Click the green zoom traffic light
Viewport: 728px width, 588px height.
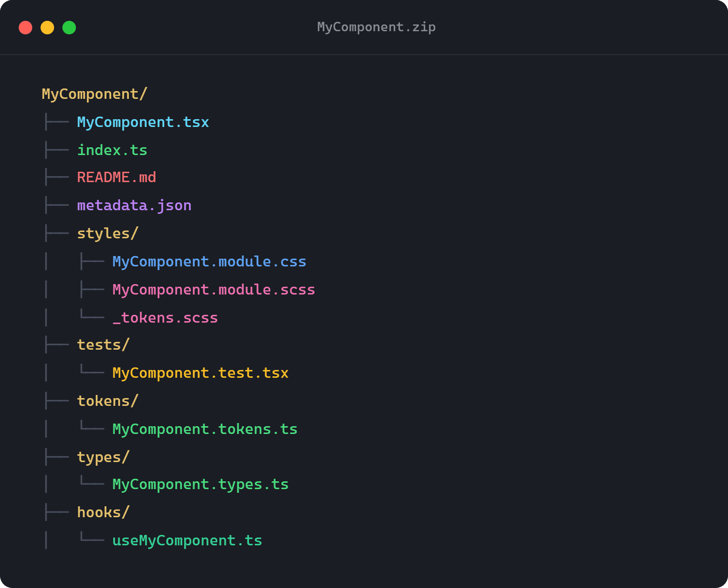point(69,27)
